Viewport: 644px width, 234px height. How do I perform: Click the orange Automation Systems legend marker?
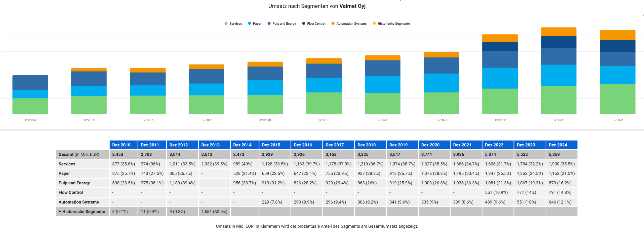point(333,23)
